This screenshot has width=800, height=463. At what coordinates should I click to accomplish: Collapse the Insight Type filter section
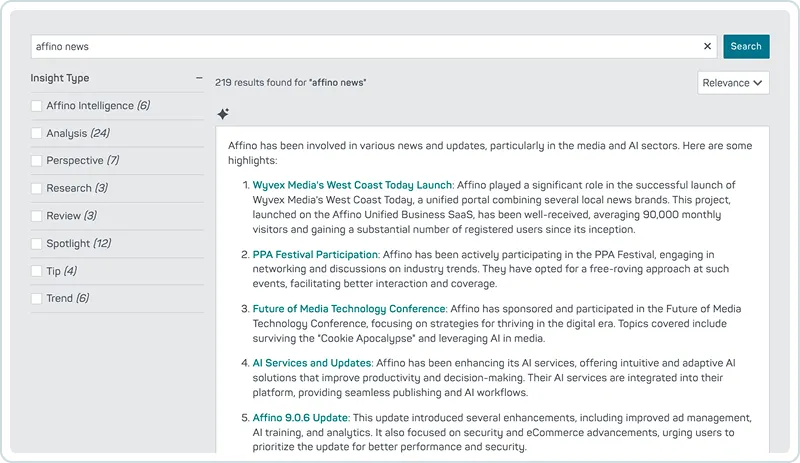[199, 78]
